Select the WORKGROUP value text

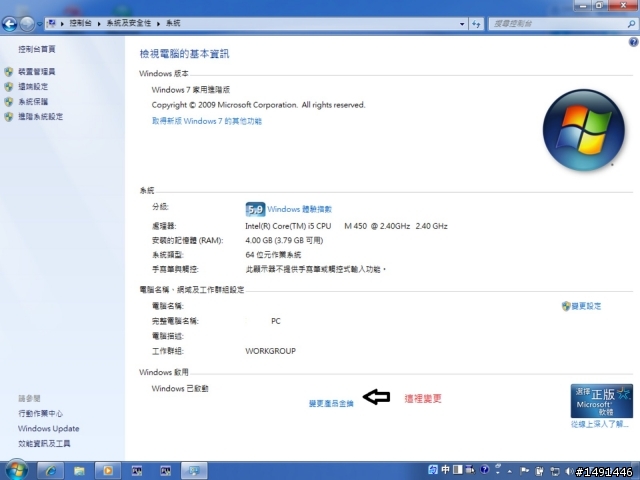click(270, 351)
